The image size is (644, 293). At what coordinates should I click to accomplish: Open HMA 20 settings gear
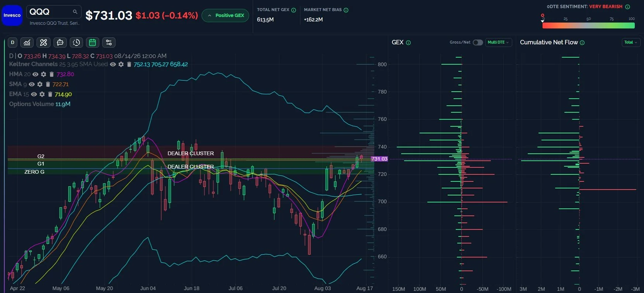44,74
